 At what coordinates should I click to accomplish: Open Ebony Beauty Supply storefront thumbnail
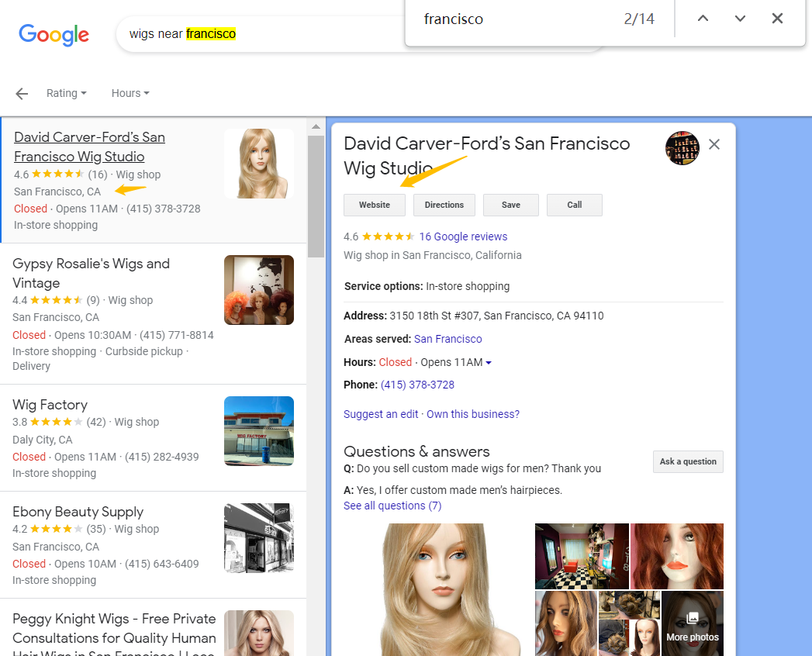[x=259, y=538]
